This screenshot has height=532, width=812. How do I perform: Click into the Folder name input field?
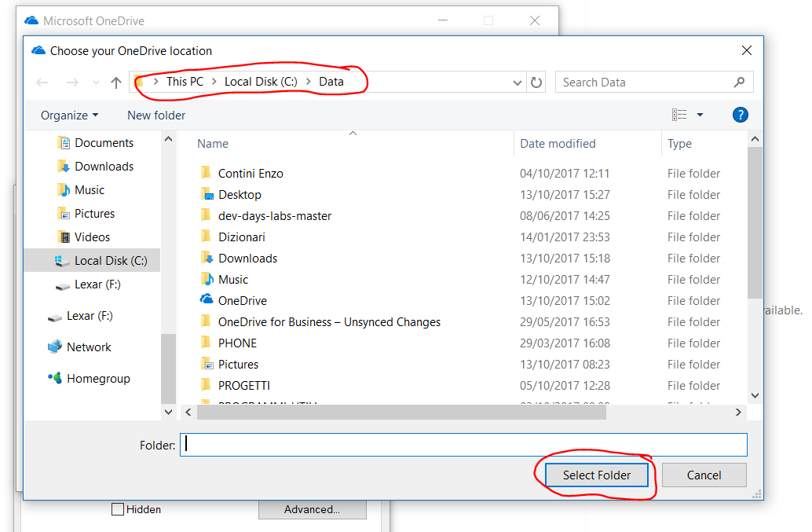[x=463, y=445]
